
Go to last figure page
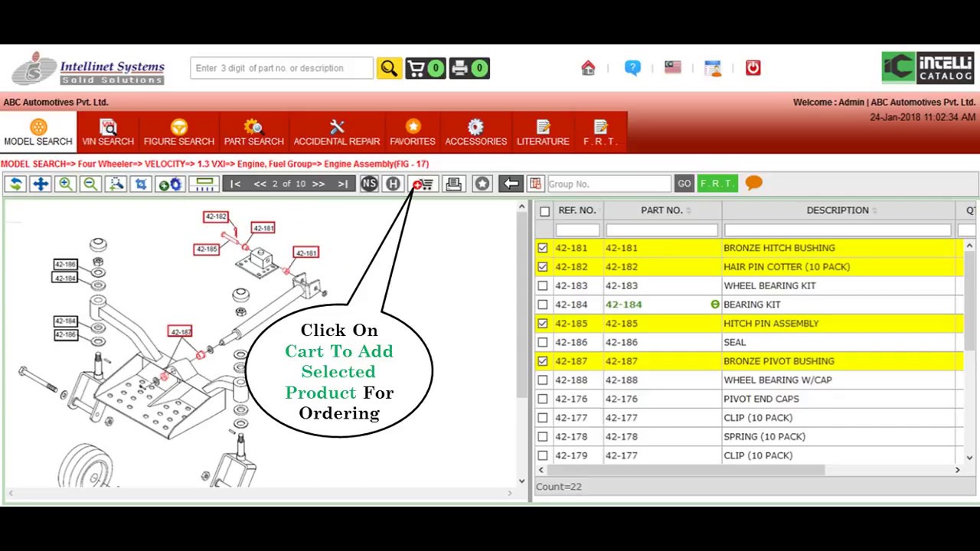343,184
